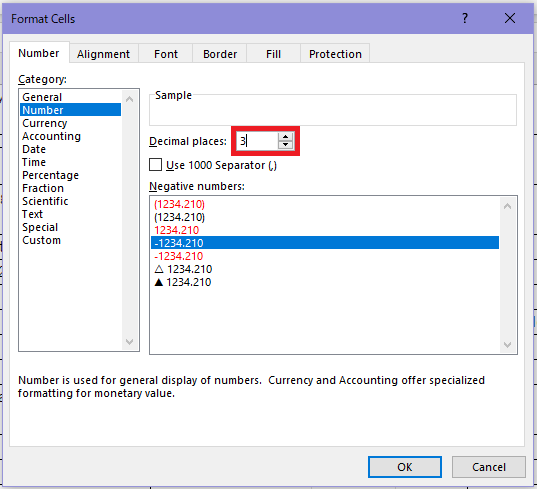Click negative numbers list scroll down arrow
This screenshot has height=489, width=537.
[x=508, y=344]
